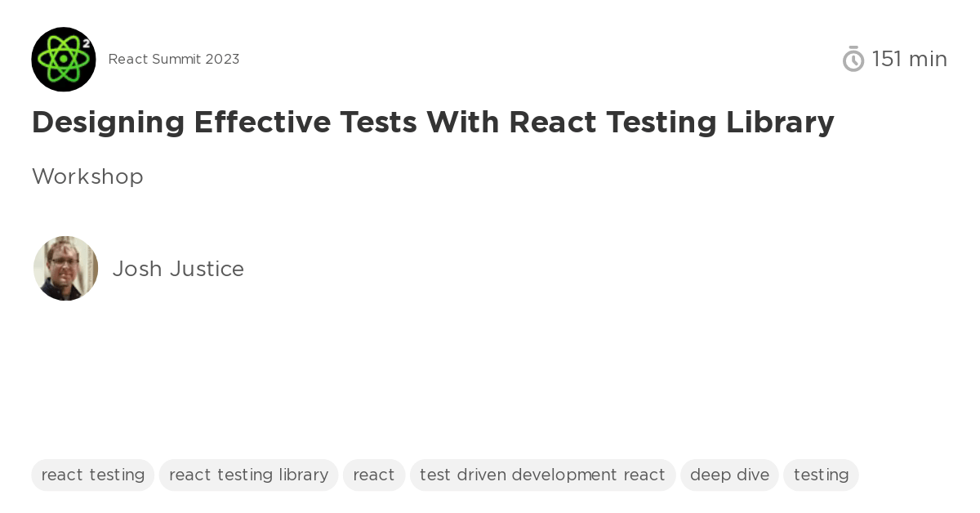This screenshot has width=980, height=513.
Task: Choose the react tag chip
Action: pyautogui.click(x=374, y=475)
